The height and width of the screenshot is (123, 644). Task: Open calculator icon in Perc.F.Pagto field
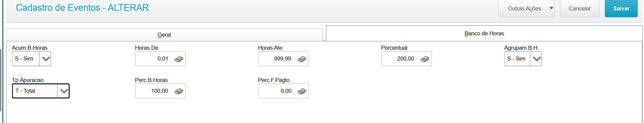click(301, 91)
